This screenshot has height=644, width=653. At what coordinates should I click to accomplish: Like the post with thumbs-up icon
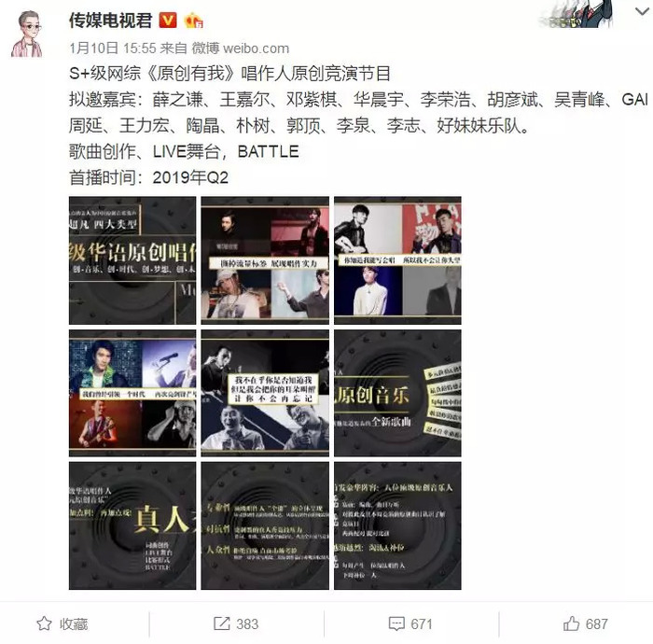(x=571, y=623)
